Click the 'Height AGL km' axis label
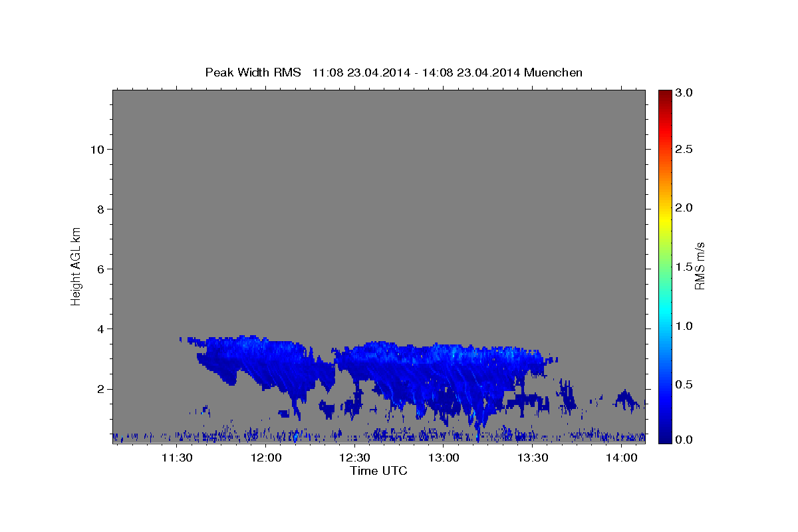 coord(76,266)
